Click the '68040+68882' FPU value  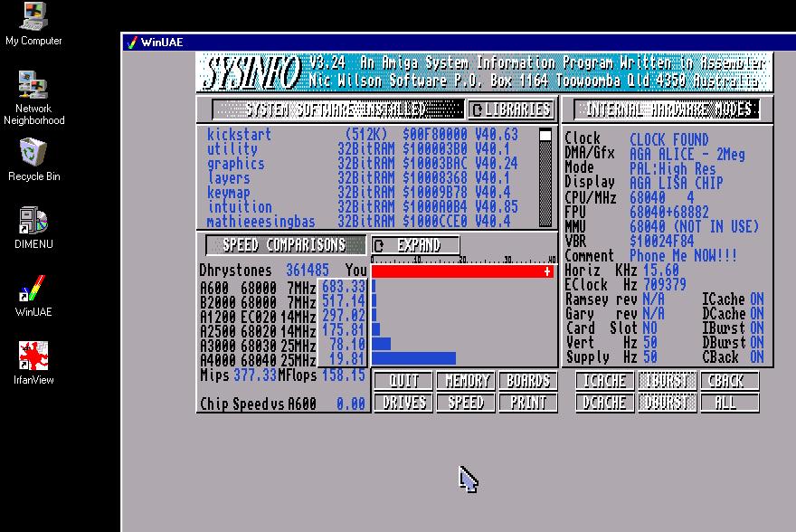pos(669,213)
